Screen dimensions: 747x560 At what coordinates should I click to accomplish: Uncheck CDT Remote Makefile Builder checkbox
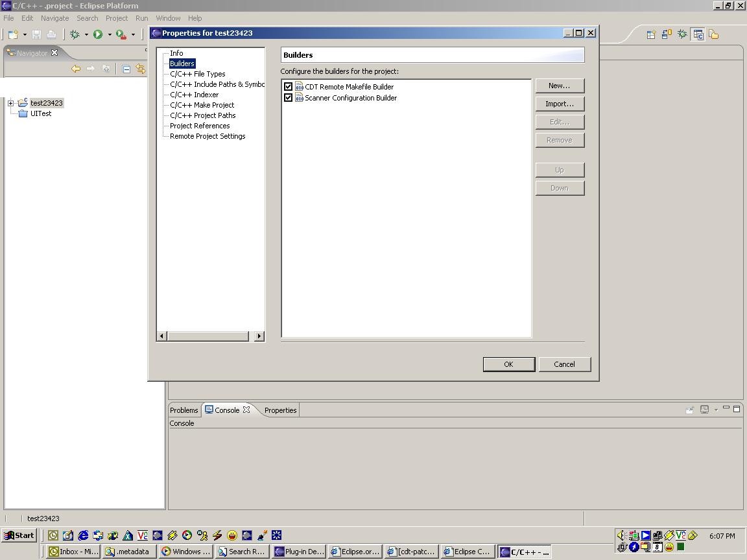coord(288,87)
